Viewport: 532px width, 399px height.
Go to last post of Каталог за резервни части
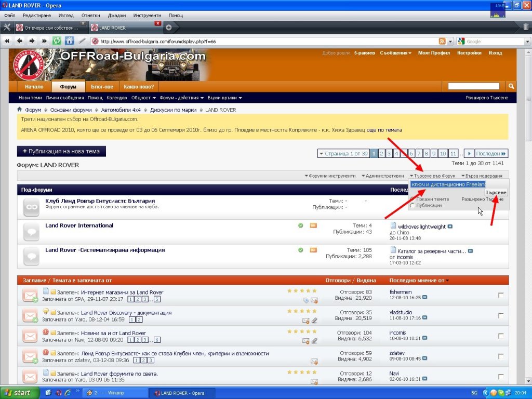[470, 251]
